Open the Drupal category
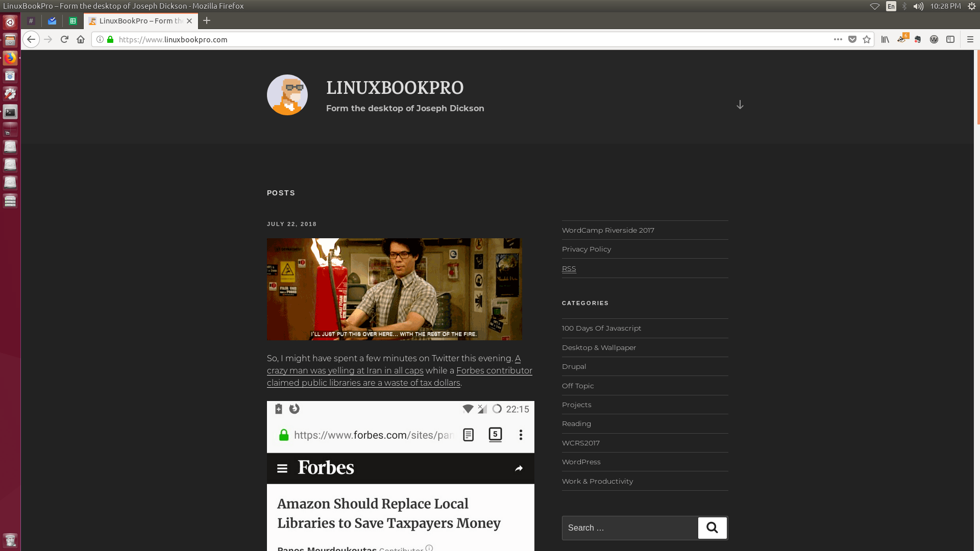The height and width of the screenshot is (551, 980). [574, 366]
